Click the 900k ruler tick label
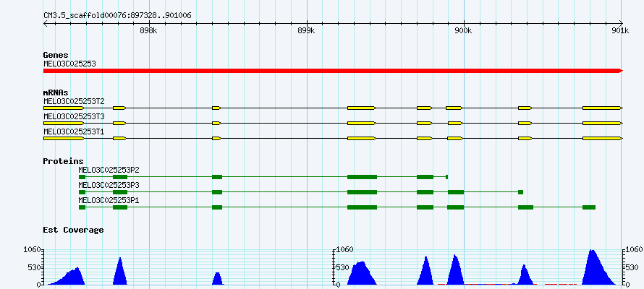 (x=463, y=31)
